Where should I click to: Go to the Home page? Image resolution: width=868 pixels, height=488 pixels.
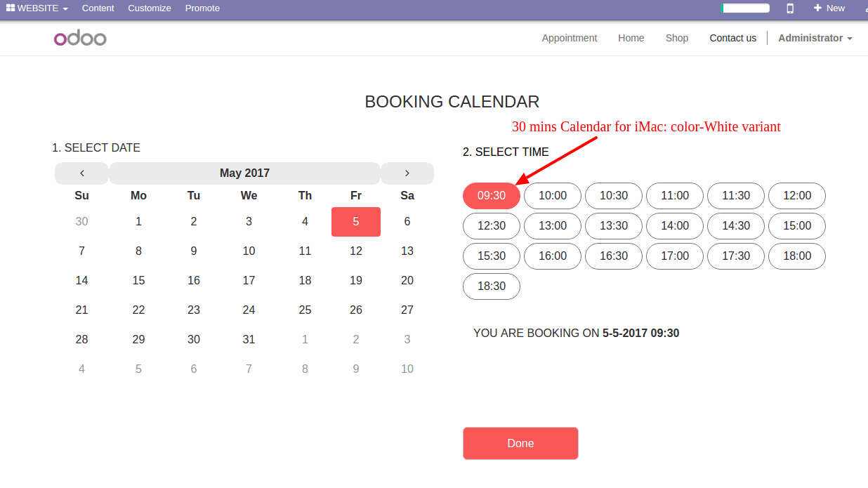coord(631,38)
